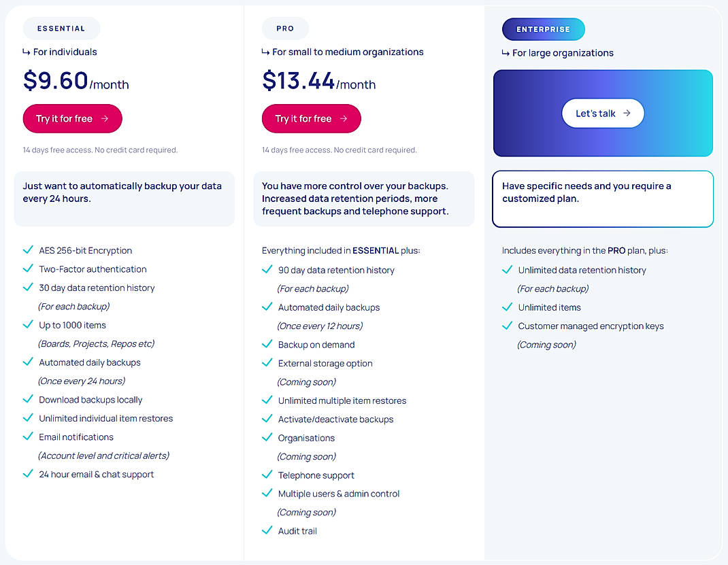Click the Enterprise customized plan description box
The width and height of the screenshot is (728, 565).
pyautogui.click(x=603, y=199)
